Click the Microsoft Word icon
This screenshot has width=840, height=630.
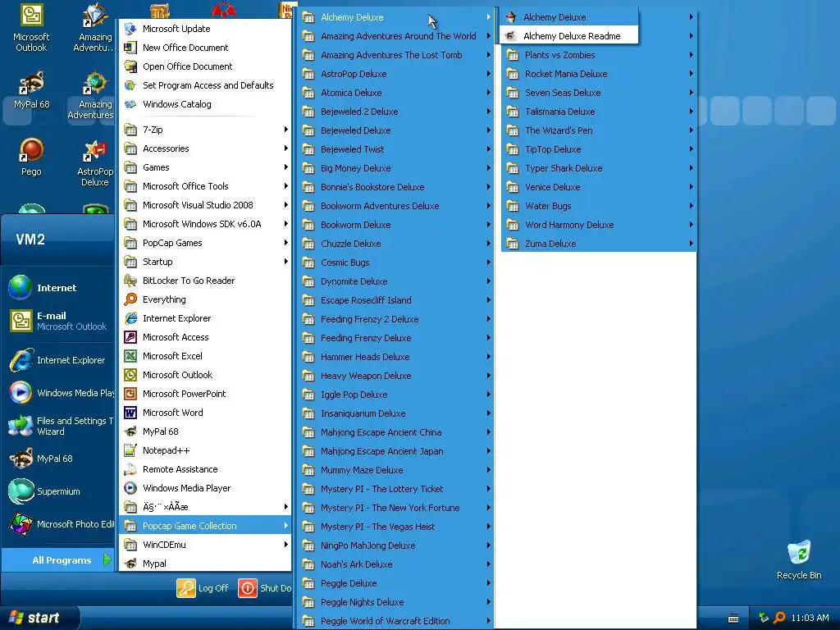click(x=130, y=413)
